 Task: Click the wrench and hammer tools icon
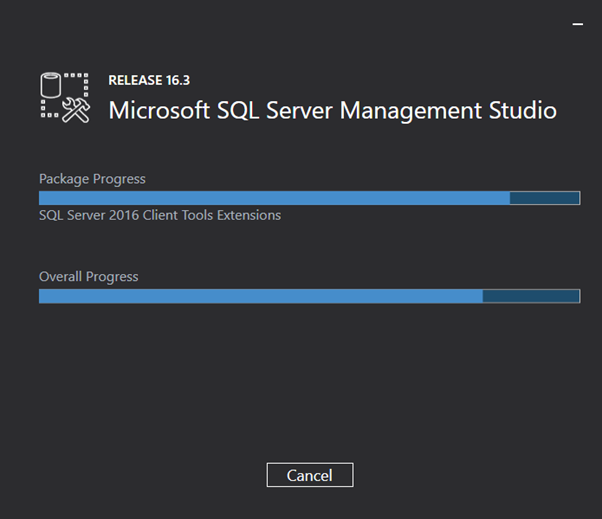[76, 110]
